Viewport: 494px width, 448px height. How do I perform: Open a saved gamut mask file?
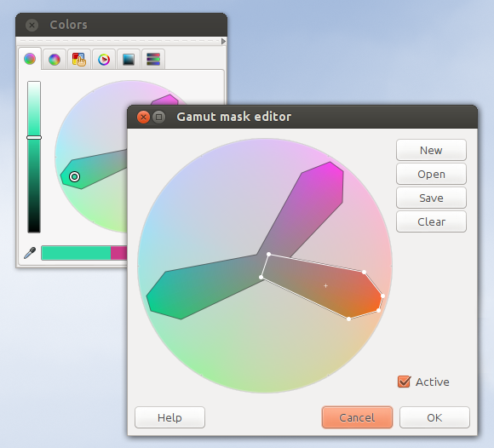pyautogui.click(x=431, y=174)
